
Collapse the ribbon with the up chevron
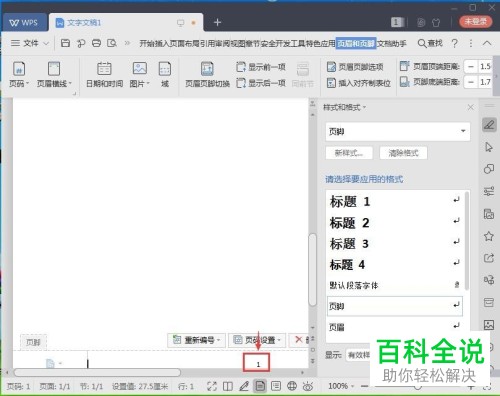[x=487, y=43]
